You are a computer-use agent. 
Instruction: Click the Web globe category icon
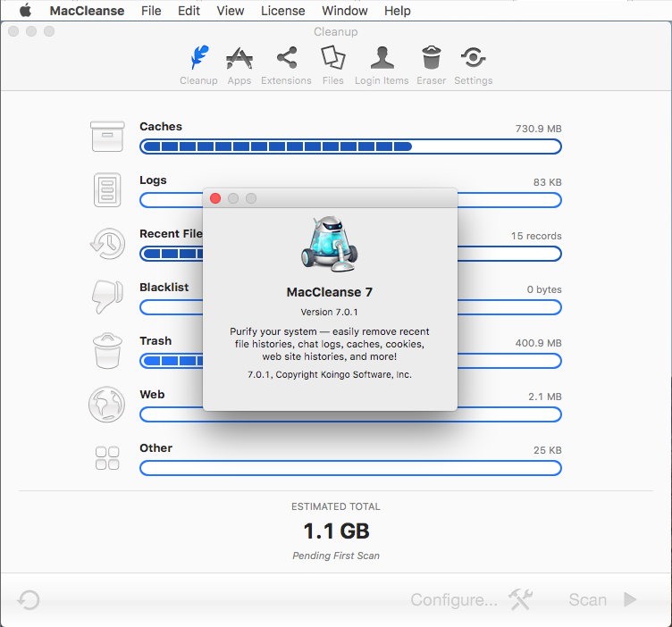[106, 405]
